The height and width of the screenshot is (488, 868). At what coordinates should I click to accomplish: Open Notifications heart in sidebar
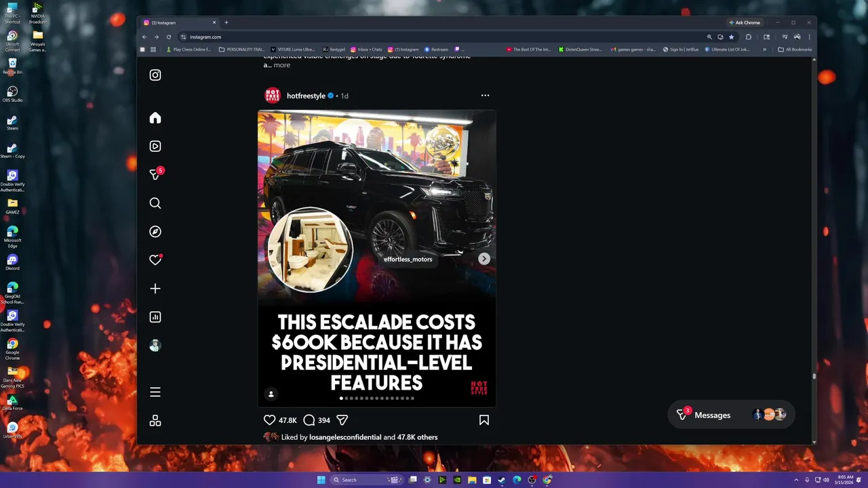coord(155,260)
